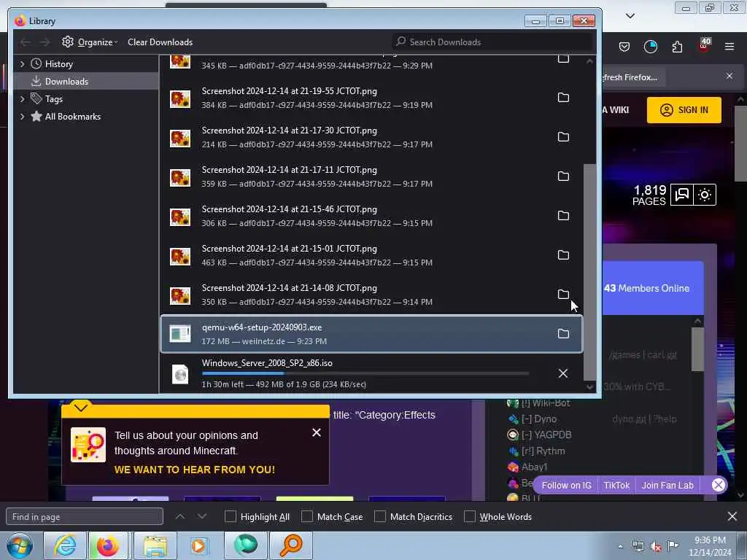The height and width of the screenshot is (560, 747).
Task: Enable the Match Diacritics checkbox
Action: pos(379,517)
